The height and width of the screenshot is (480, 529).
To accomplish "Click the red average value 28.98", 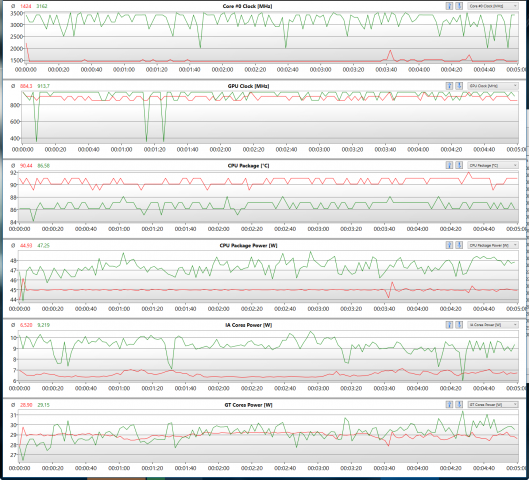I will (26, 405).
